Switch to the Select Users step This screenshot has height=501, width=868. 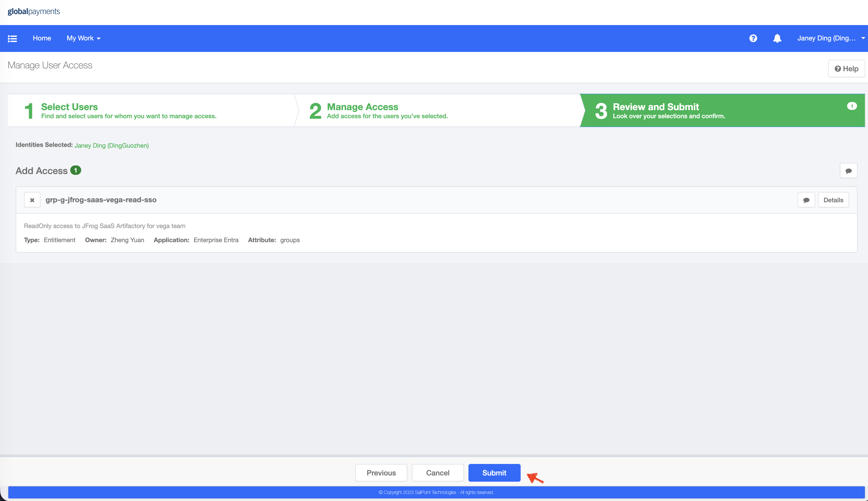(x=151, y=110)
